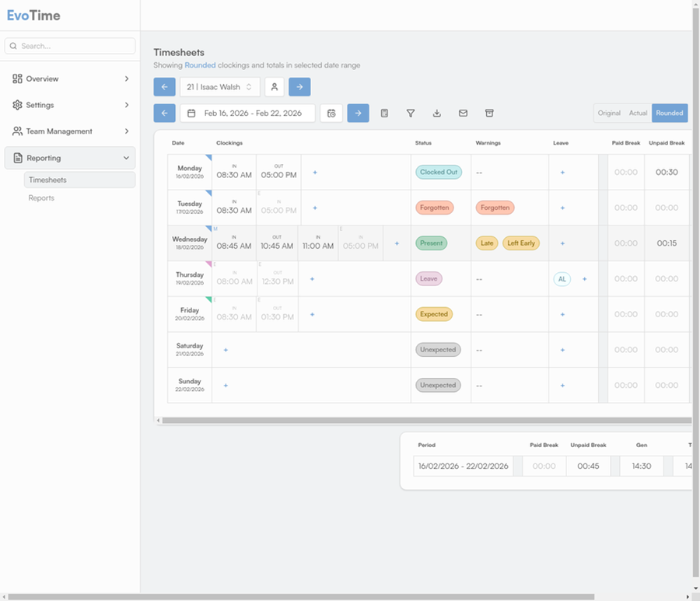Click the Late warning badge
Image resolution: width=700 pixels, height=601 pixels.
coord(487,243)
